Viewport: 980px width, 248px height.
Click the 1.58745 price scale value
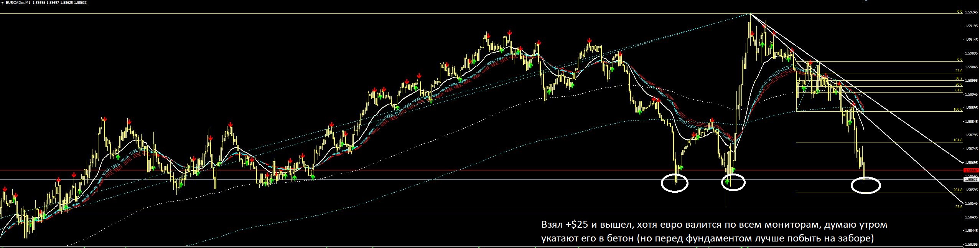coord(971,149)
